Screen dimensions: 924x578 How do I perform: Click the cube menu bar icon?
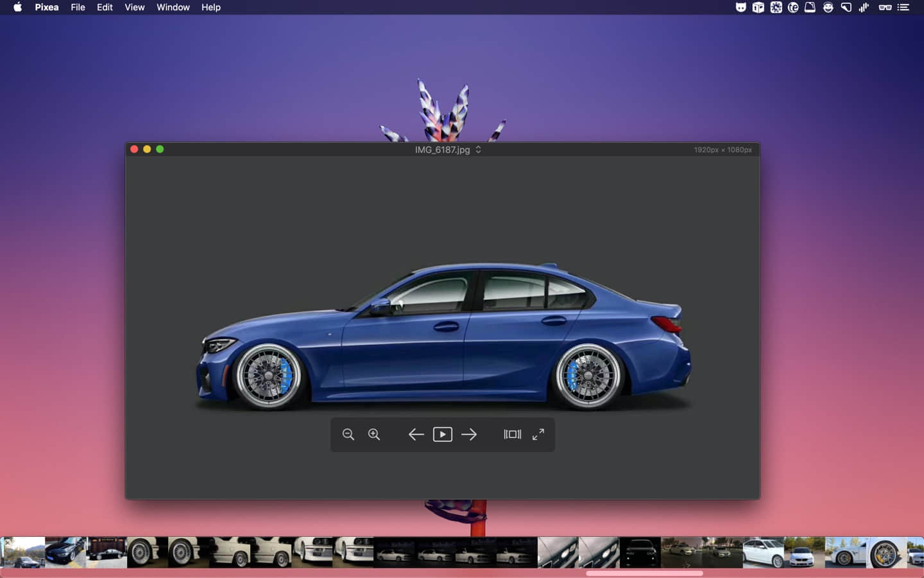[x=758, y=7]
